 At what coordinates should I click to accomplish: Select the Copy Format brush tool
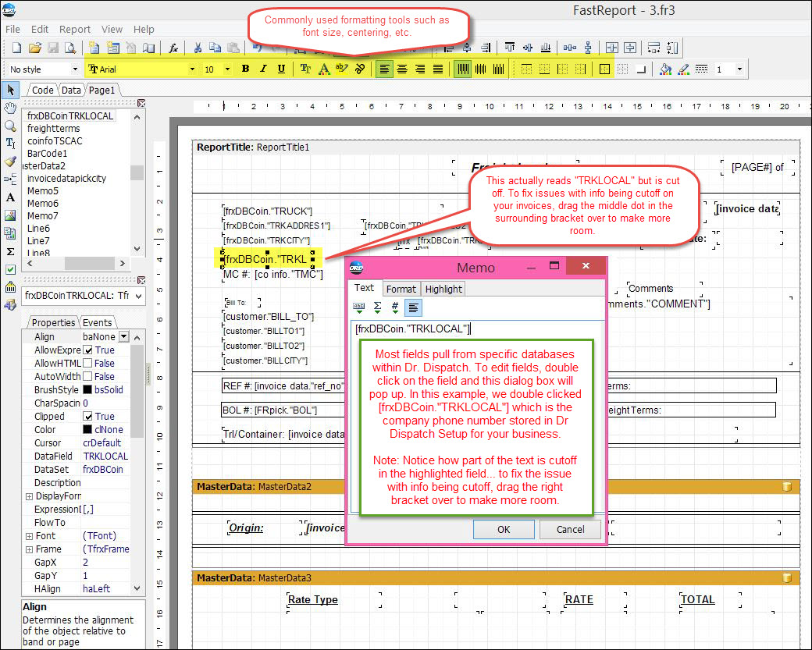tap(10, 162)
